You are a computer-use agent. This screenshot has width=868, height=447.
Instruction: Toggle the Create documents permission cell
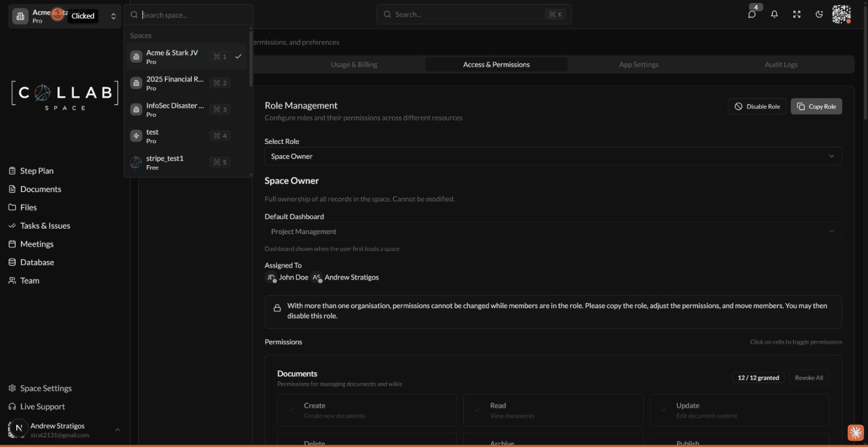click(367, 409)
